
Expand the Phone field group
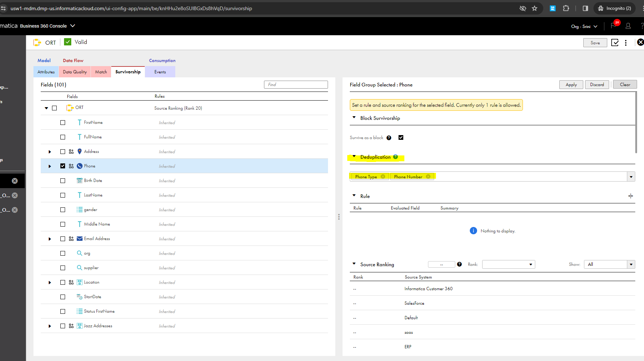[x=50, y=166]
